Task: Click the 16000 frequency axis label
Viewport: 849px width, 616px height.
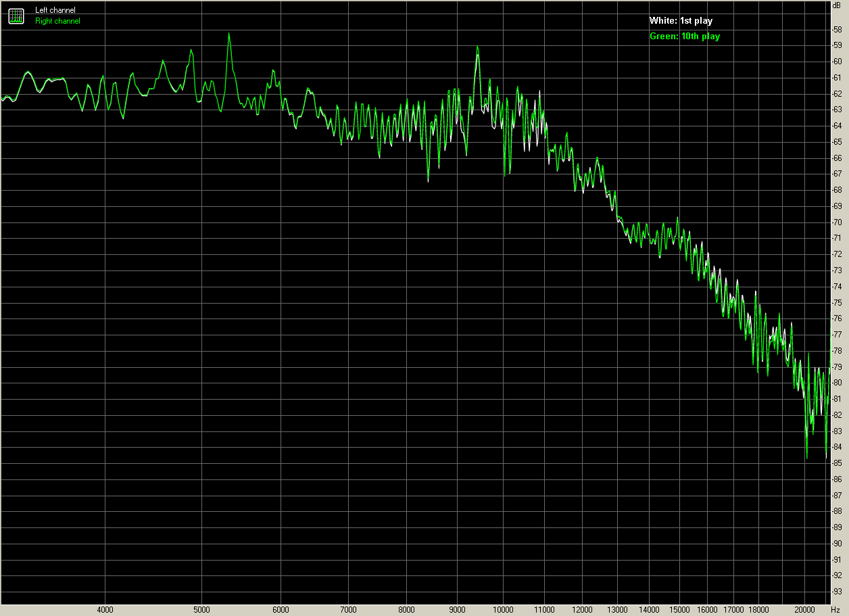Action: (x=708, y=610)
